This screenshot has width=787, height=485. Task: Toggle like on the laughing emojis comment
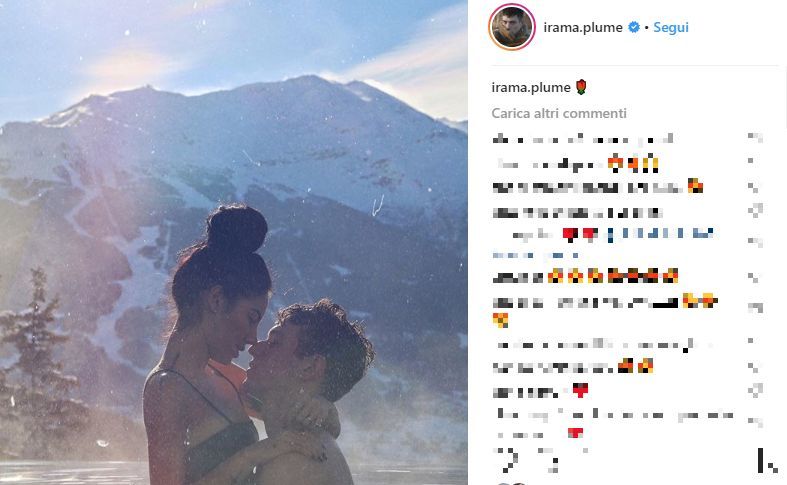pos(754,277)
